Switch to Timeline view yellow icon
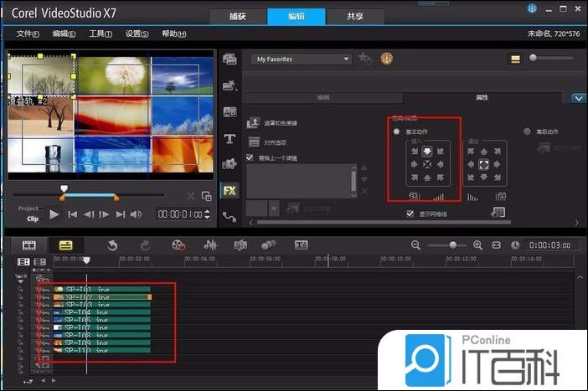 [65, 245]
